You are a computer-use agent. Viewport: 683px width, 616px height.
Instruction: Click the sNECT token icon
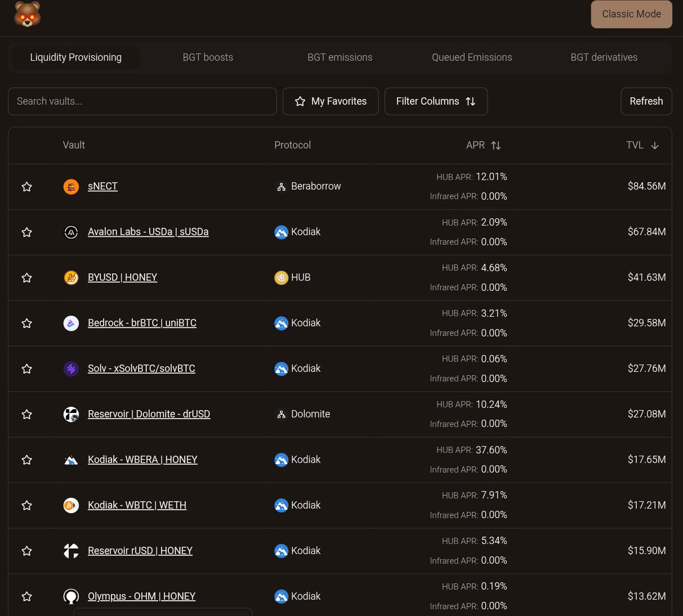pos(71,186)
